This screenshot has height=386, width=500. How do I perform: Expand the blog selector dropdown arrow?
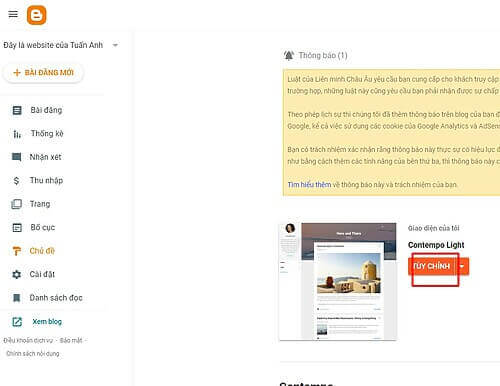click(x=115, y=45)
